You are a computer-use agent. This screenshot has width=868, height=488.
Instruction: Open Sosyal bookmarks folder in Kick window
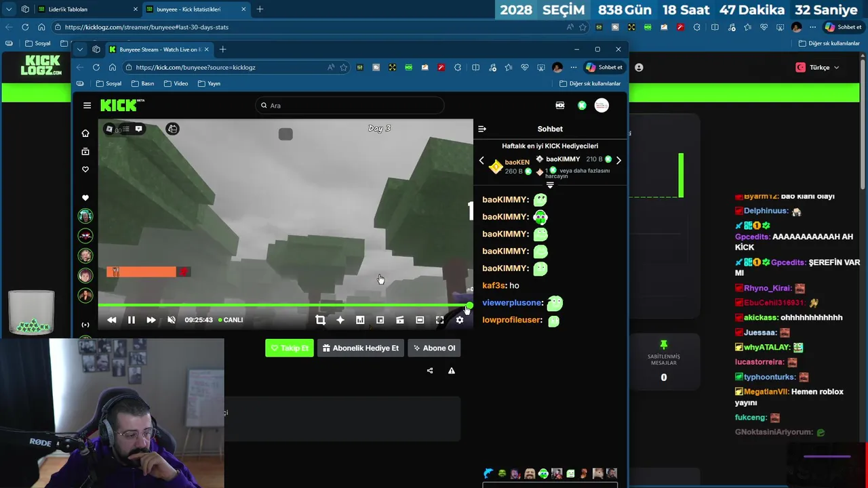click(108, 83)
